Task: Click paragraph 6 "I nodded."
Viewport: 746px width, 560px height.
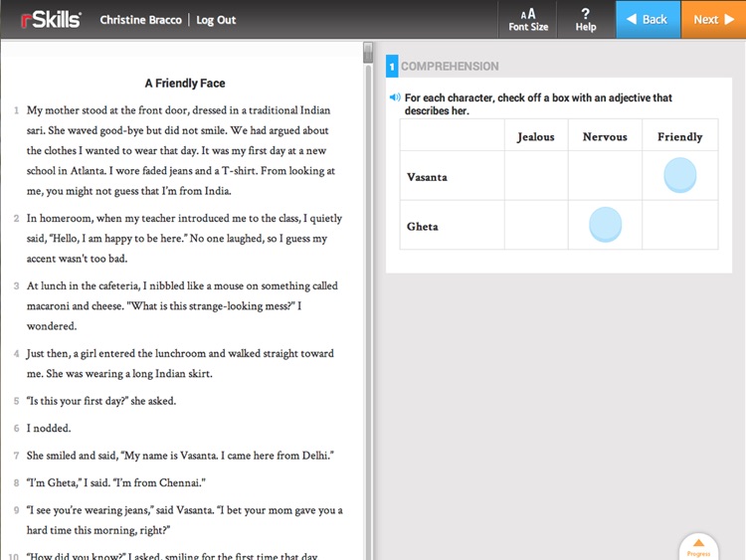Action: (49, 429)
